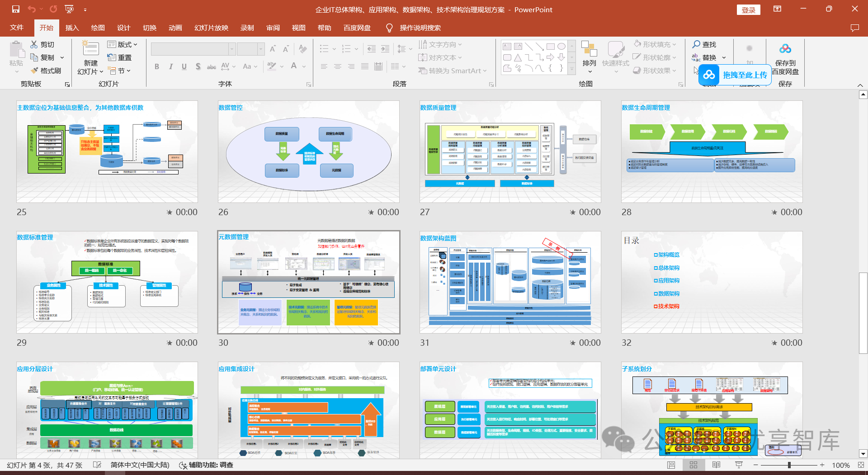Open the File (文件) tab
The image size is (868, 475).
click(17, 28)
